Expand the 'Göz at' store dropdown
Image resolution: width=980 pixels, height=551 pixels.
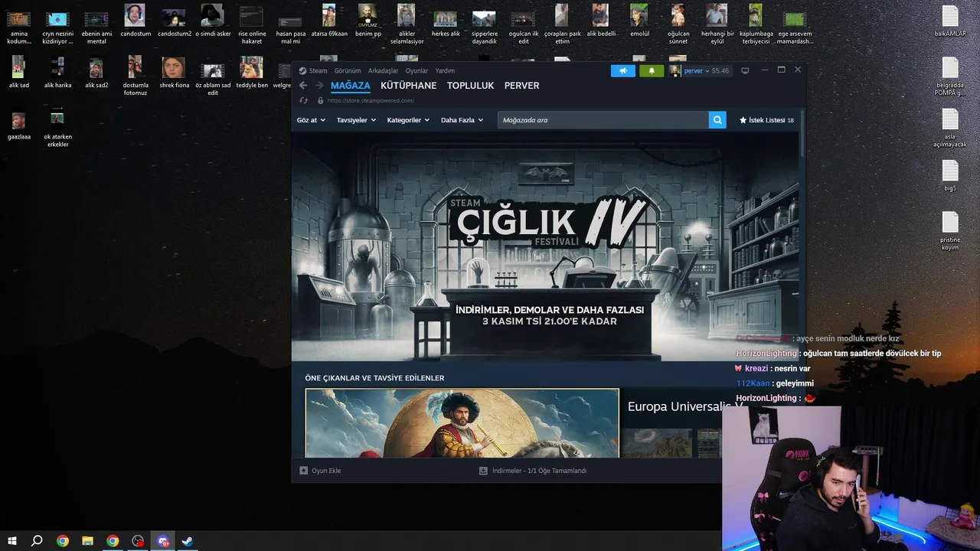(311, 120)
